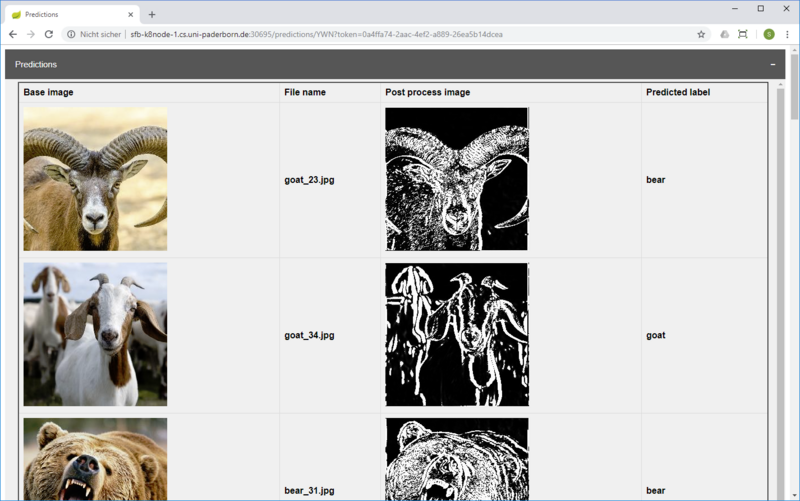
Task: Open the Chrome three-dot menu
Action: point(787,34)
